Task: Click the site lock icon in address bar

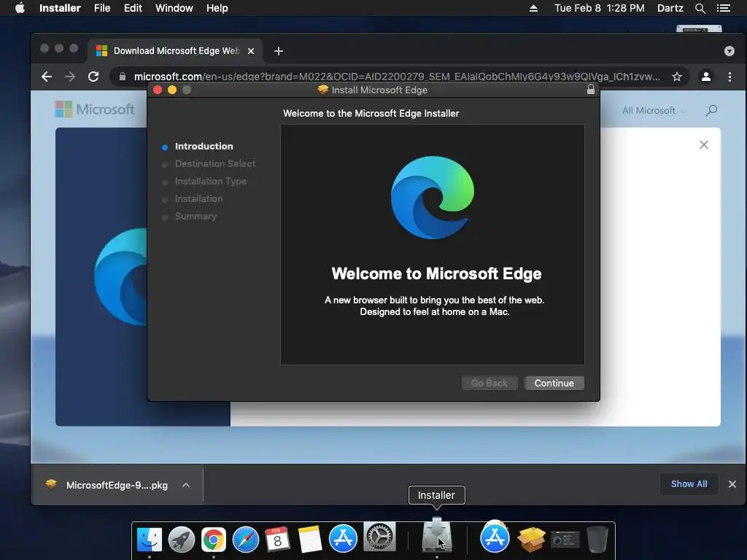Action: 123,77
